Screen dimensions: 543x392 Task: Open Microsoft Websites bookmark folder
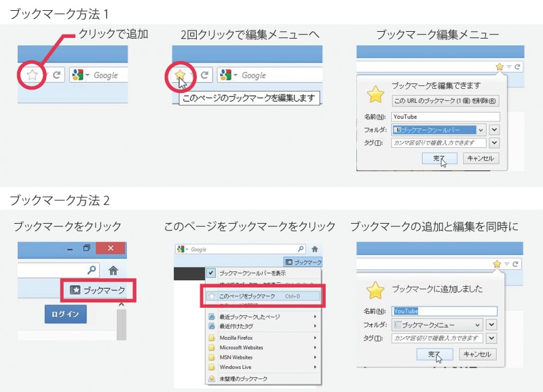[263, 347]
